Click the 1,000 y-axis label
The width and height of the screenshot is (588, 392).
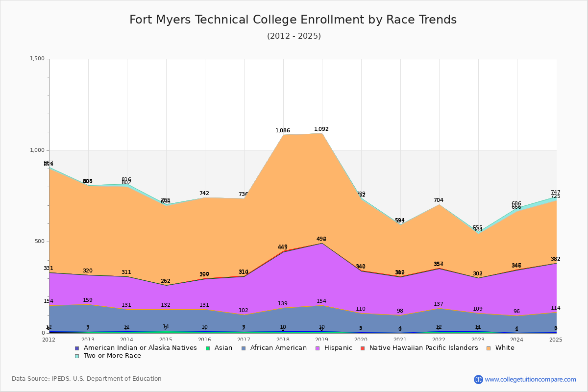[x=37, y=150]
